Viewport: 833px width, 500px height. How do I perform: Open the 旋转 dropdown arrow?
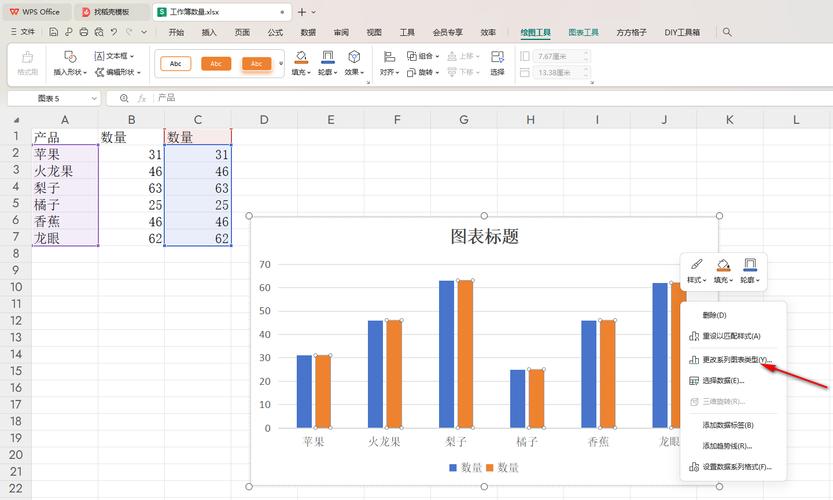click(437, 73)
